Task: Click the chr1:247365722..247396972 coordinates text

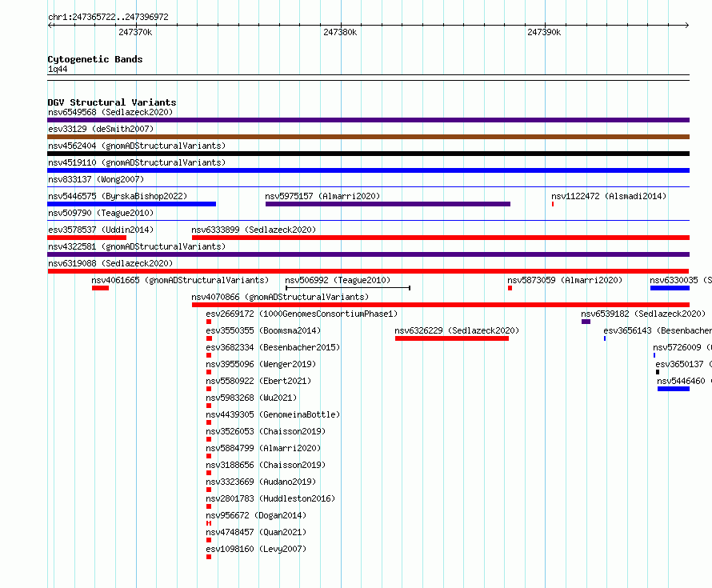Action: 108,17
